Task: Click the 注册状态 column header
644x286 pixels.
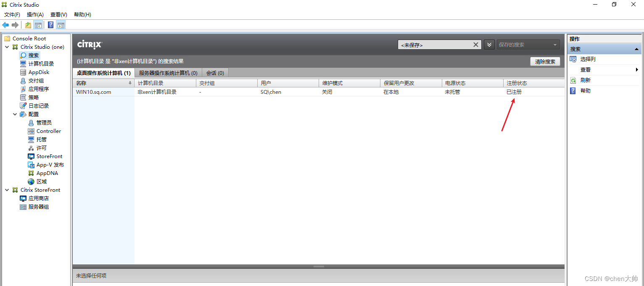Action: point(534,83)
